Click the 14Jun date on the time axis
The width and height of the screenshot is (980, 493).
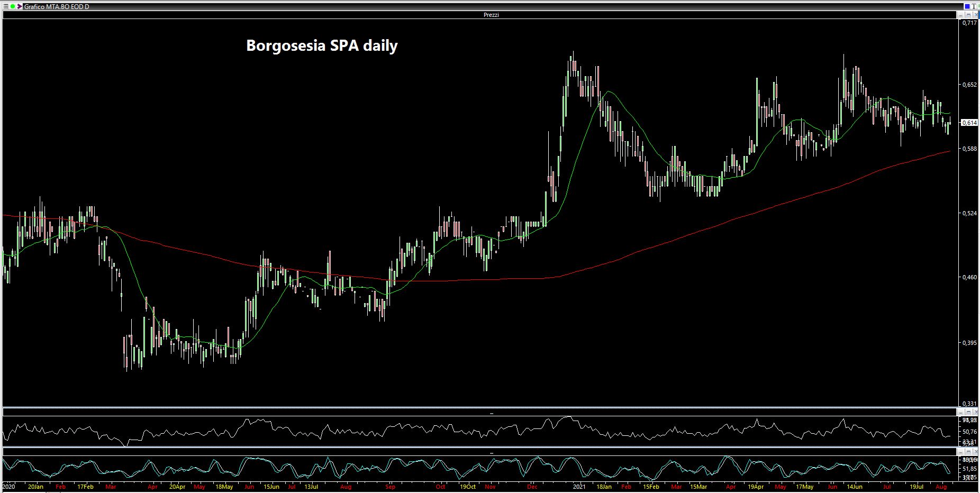[854, 487]
